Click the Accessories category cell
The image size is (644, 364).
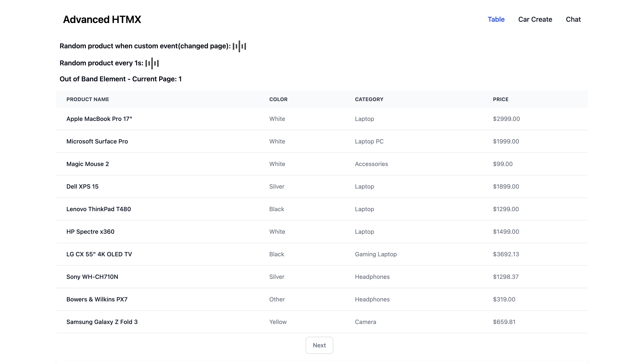tap(371, 164)
